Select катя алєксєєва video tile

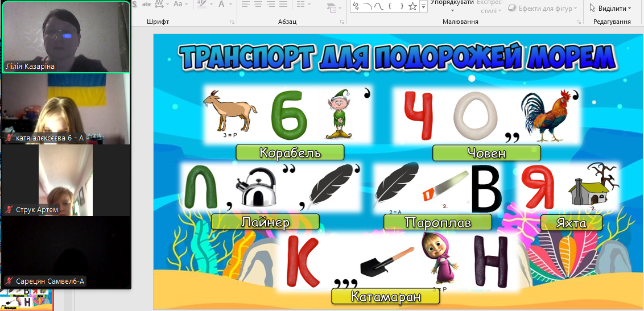pos(66,109)
